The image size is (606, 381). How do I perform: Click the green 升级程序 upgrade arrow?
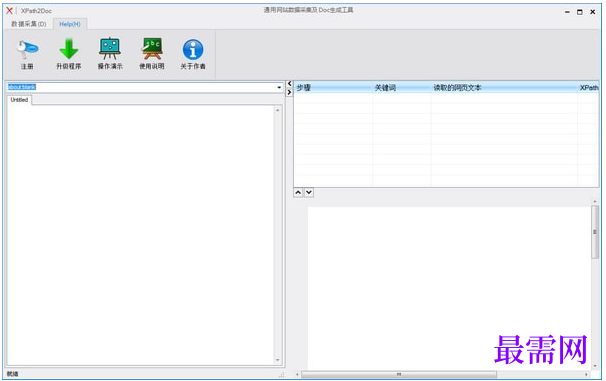[68, 49]
